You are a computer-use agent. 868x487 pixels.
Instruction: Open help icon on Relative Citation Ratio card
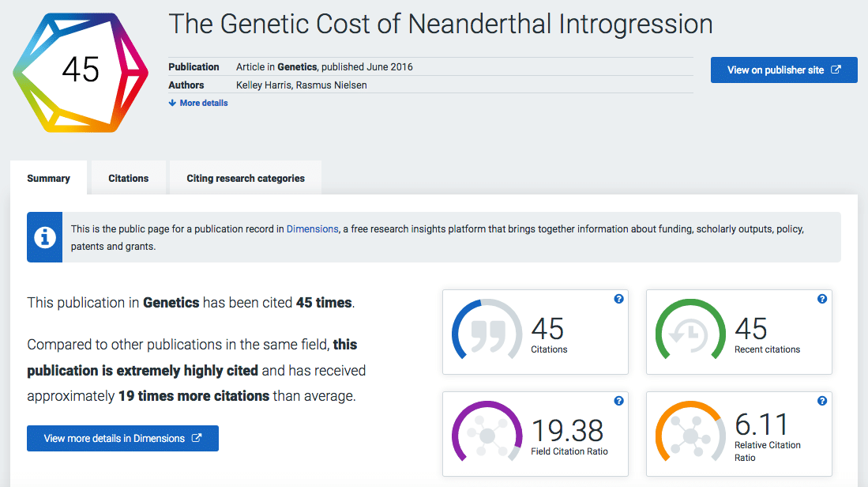coord(822,401)
